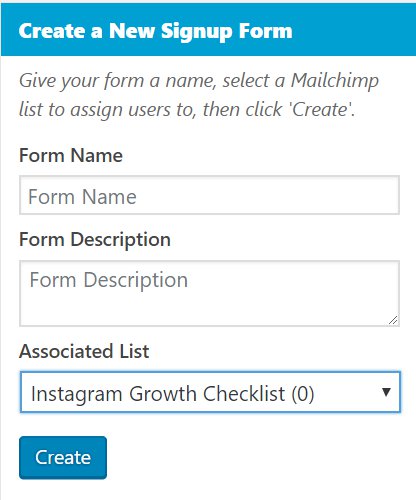Image resolution: width=416 pixels, height=500 pixels.
Task: Click the Create a New Signup Form heading
Action: 155,31
